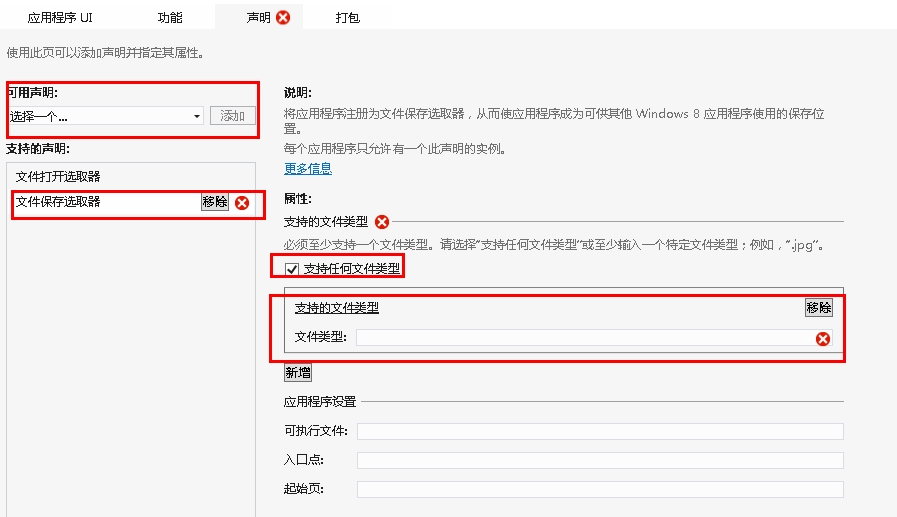
Task: Switch to the 功能 tab
Action: click(x=170, y=18)
